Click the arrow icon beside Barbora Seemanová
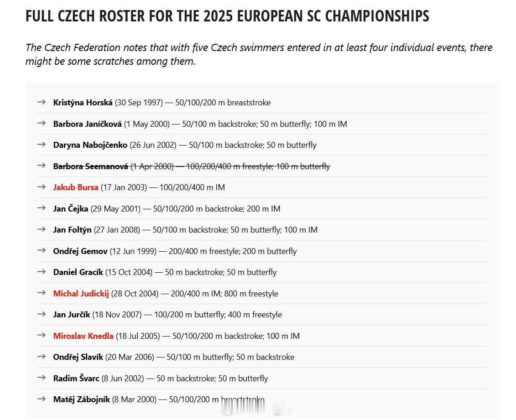Screen dimensions: 516x420 [42, 166]
